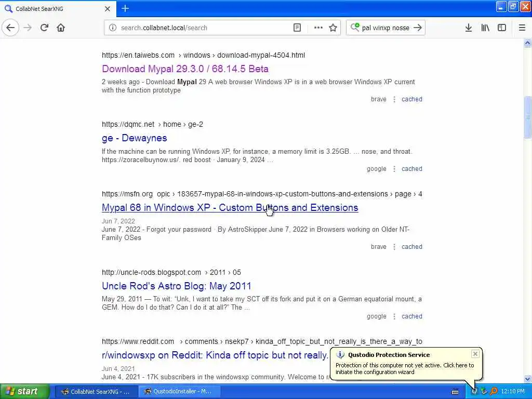Open the 'ge - Dewaynes' result

(135, 138)
